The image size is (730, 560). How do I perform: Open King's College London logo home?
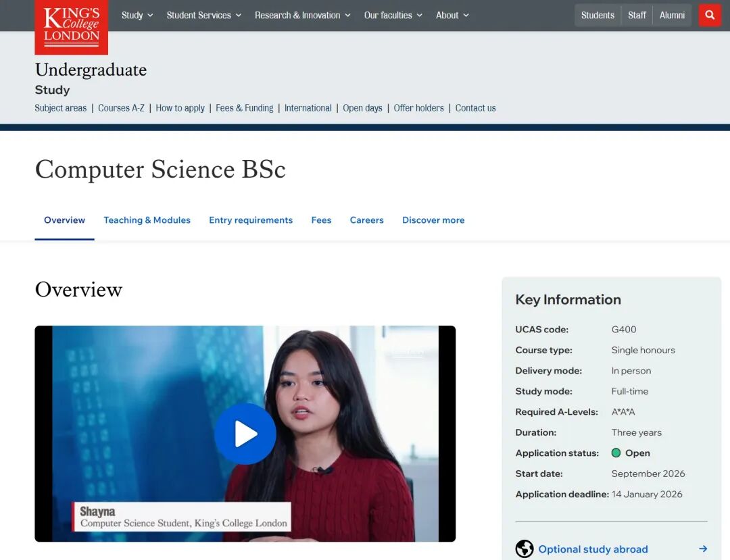(71, 27)
